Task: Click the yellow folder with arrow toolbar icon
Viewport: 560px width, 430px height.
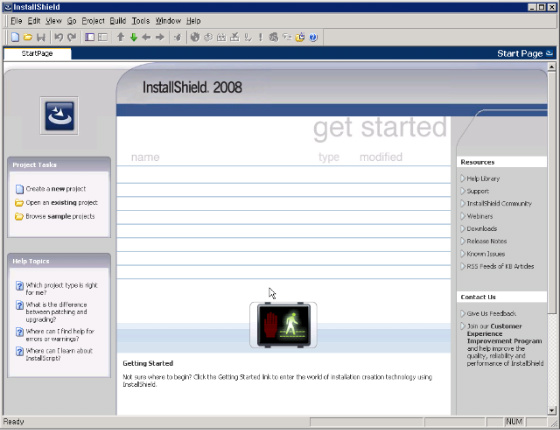Action: [300, 37]
